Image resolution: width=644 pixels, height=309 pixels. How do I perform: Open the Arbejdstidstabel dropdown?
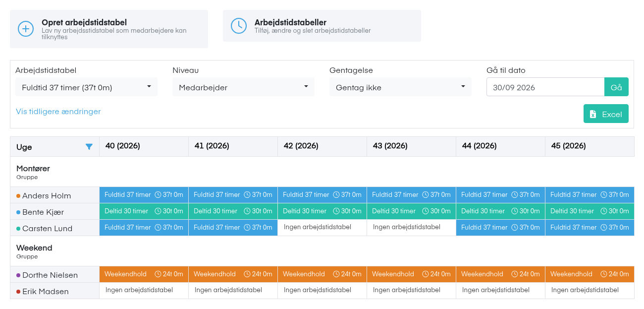86,87
